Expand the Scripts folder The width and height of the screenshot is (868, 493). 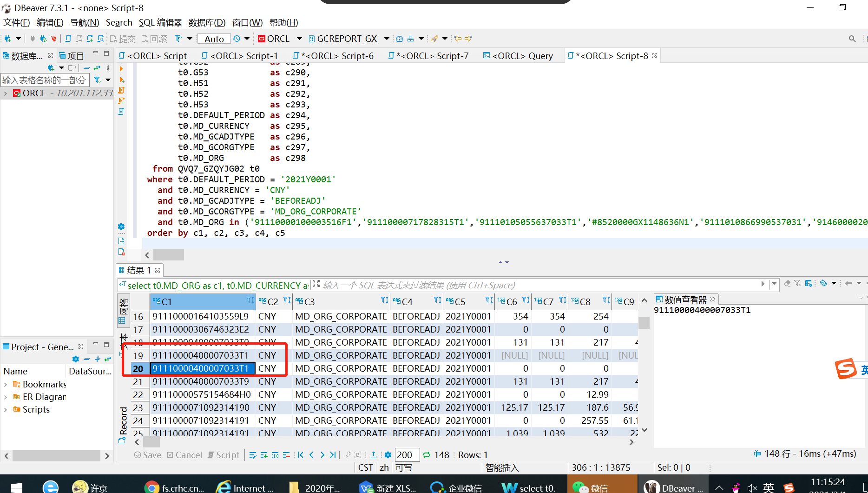5,409
